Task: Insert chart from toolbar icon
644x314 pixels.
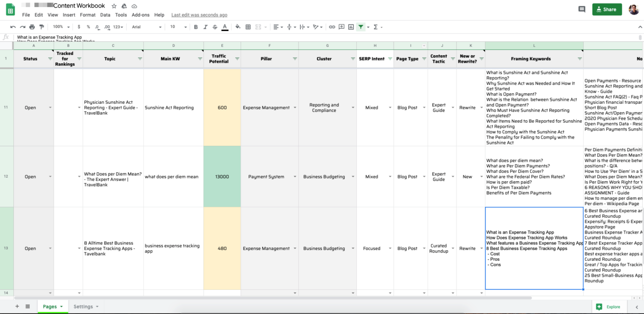Action: [351, 27]
